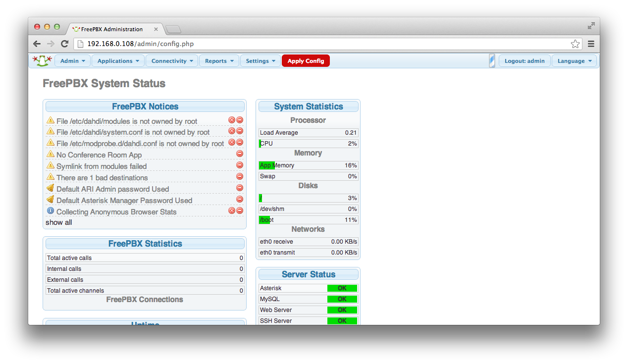The height and width of the screenshot is (364, 628).
Task: Ignore the /etc/dahdi/modules notice via minus icon
Action: pos(240,120)
